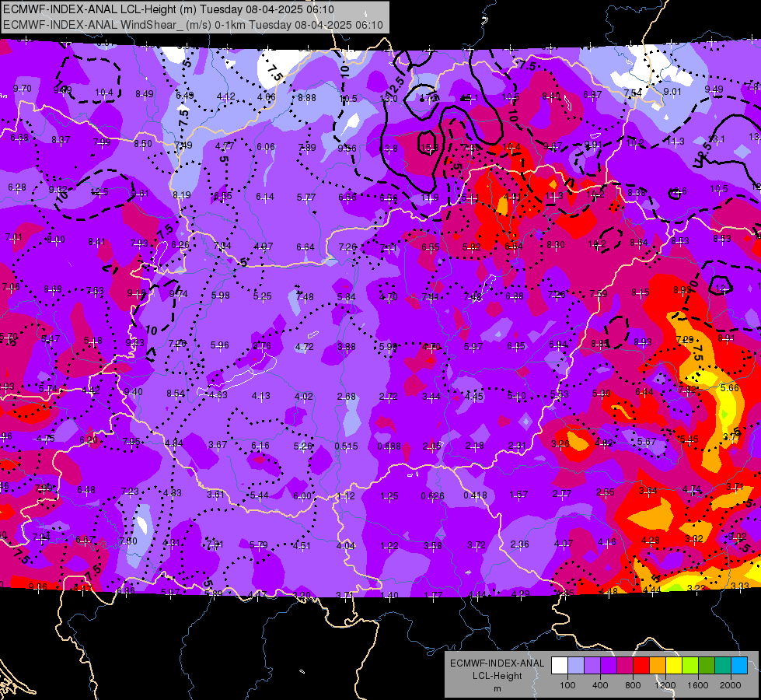Click the grid value 6.14
This screenshot has height=700, width=761.
coord(265,196)
